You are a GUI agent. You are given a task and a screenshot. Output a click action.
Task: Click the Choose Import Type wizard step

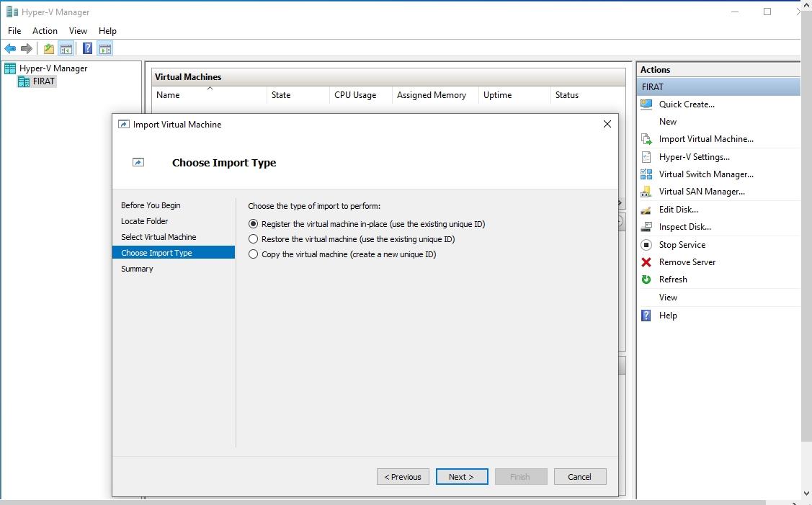pyautogui.click(x=174, y=253)
